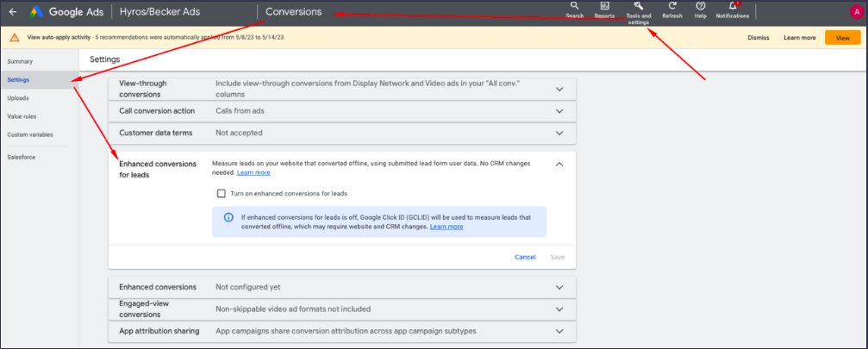Image resolution: width=868 pixels, height=349 pixels.
Task: Open the account avatar "A"
Action: pyautogui.click(x=856, y=11)
